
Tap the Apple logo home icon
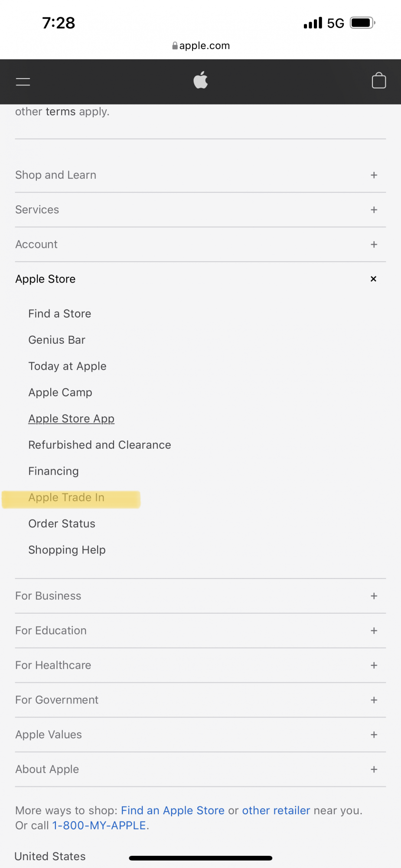201,81
